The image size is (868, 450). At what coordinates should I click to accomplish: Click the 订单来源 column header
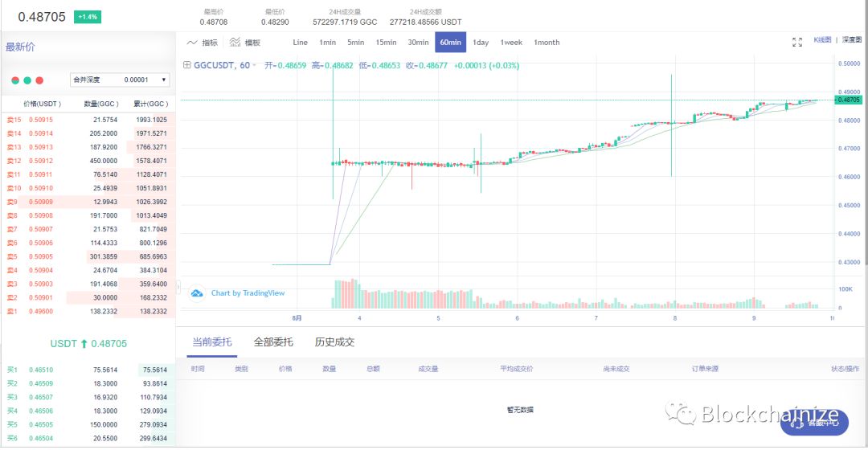[705, 369]
